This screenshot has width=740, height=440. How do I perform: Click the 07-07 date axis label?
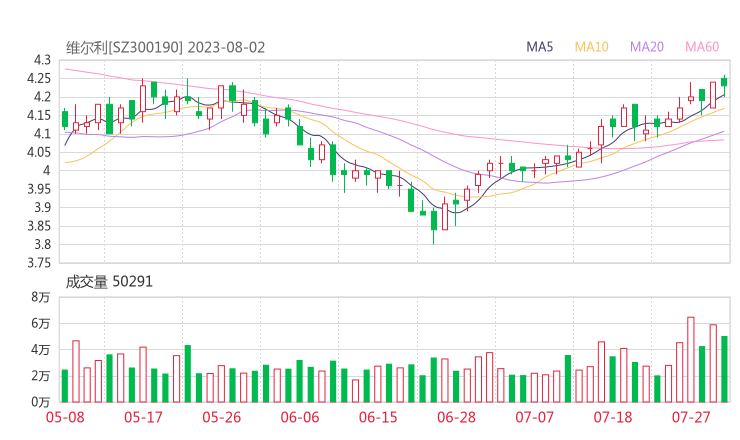[x=534, y=417]
